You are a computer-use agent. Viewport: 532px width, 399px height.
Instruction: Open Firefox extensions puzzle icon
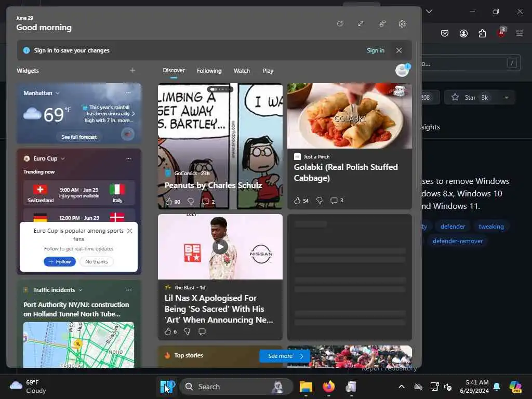(x=482, y=33)
